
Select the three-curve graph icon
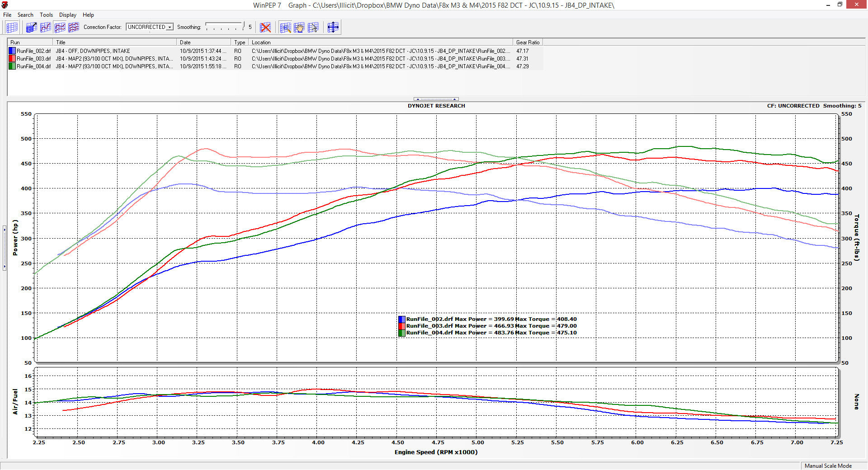[73, 28]
